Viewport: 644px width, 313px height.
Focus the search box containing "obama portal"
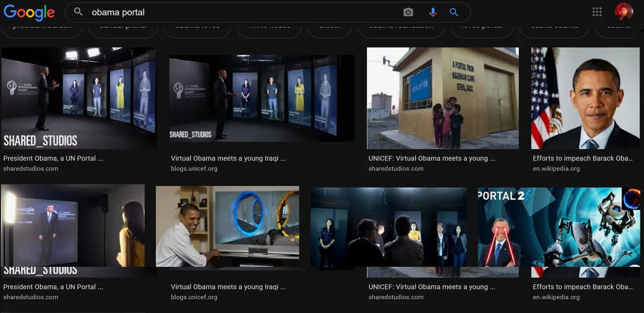pos(268,12)
